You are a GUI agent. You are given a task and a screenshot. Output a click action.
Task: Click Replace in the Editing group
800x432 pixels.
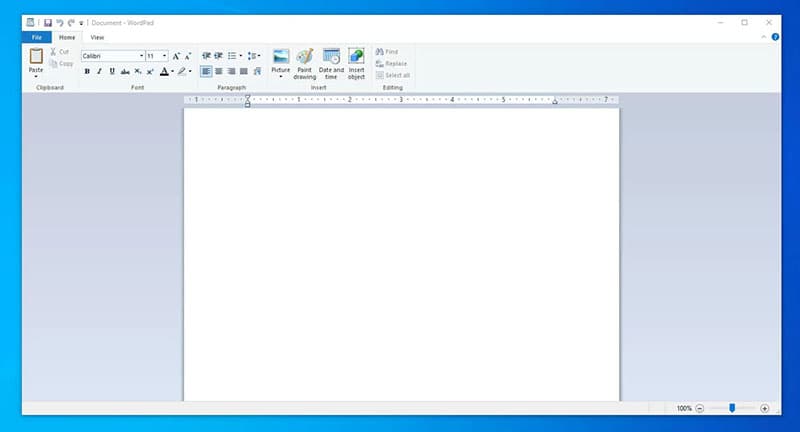point(392,63)
